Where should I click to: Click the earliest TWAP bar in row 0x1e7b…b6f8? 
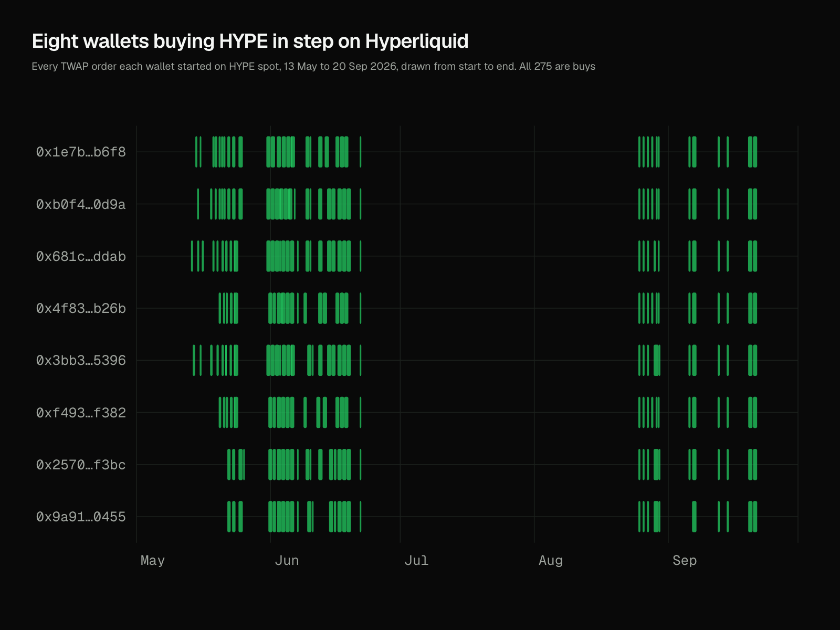196,152
